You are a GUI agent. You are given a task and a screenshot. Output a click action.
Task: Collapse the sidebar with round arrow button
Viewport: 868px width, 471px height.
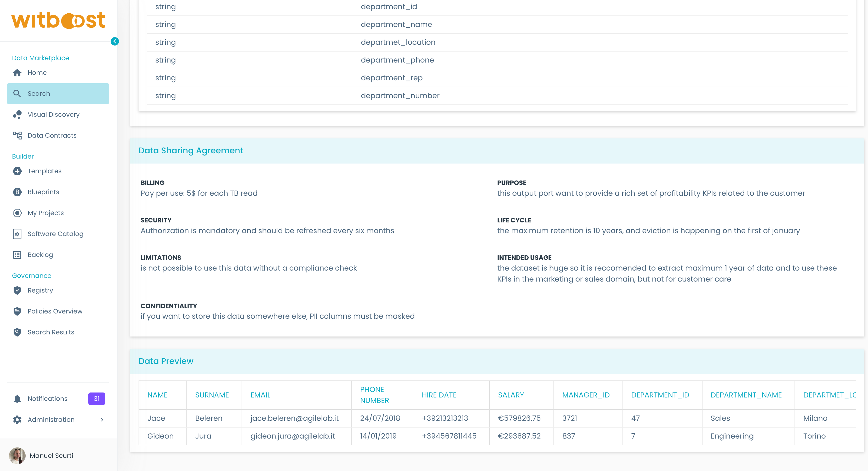point(115,41)
